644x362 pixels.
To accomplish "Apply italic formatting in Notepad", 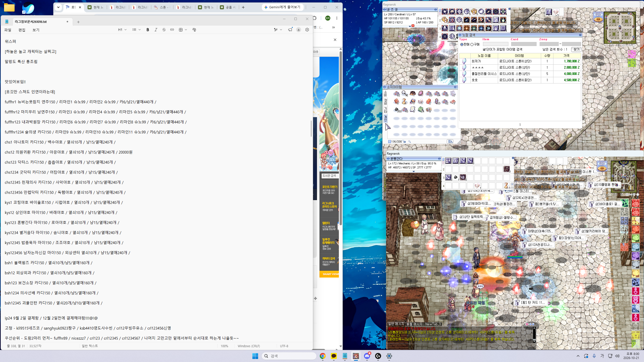I will coord(156,30).
